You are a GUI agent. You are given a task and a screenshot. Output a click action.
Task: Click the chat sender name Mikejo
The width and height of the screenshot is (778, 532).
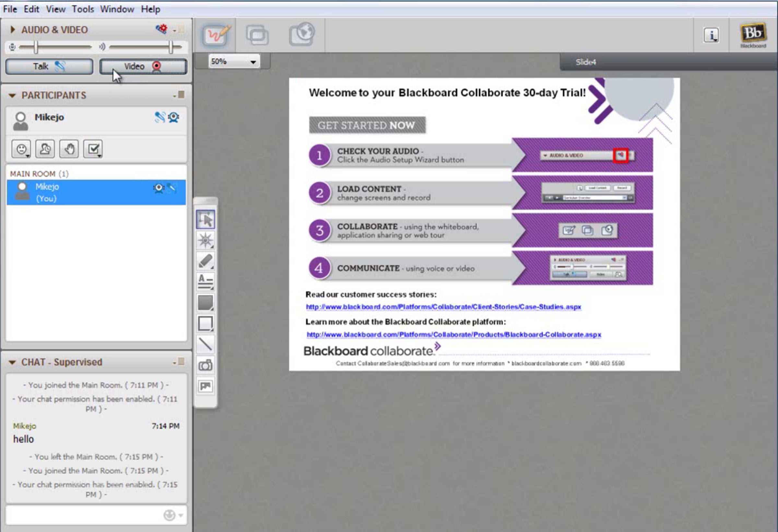25,426
